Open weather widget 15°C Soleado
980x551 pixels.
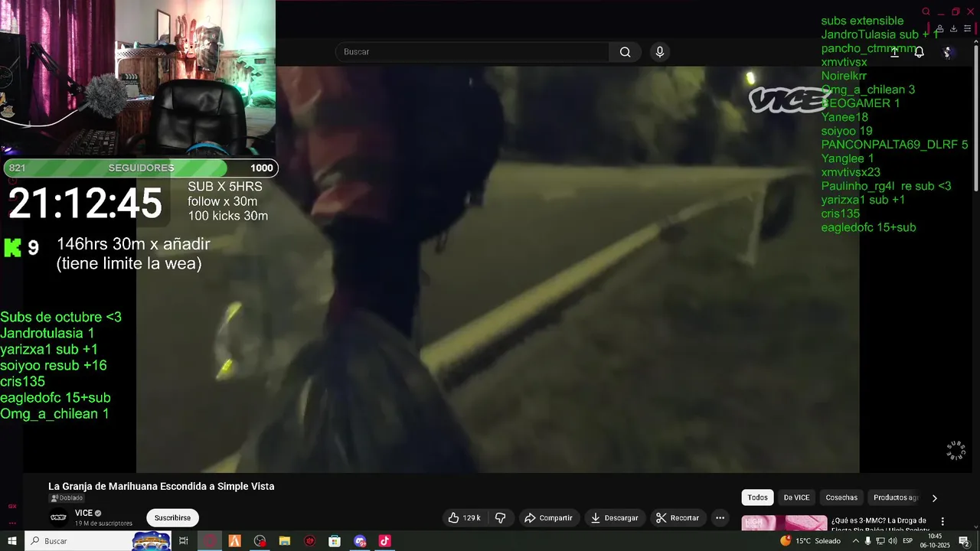pyautogui.click(x=811, y=541)
